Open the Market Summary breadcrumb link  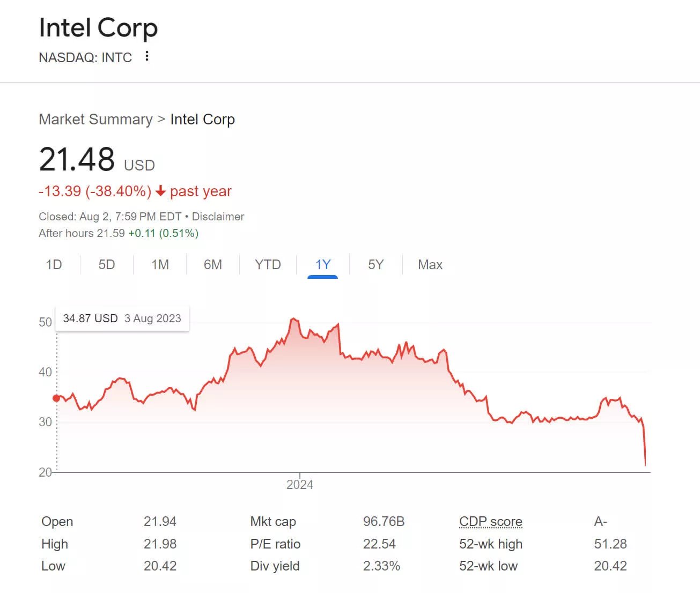(x=95, y=120)
